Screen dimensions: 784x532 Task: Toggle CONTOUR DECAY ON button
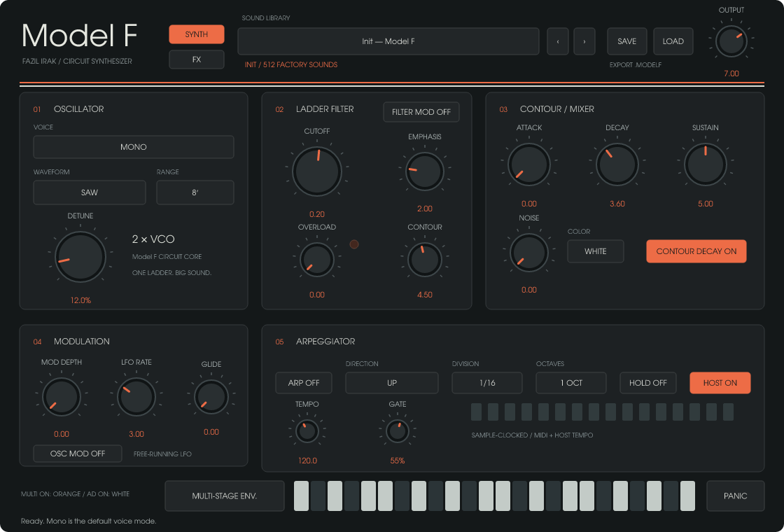[x=696, y=251]
